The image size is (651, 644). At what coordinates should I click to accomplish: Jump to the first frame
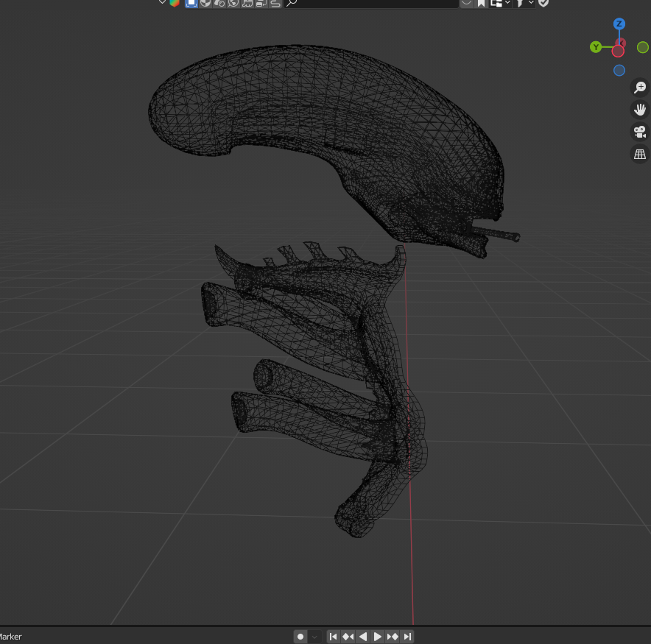coord(334,636)
